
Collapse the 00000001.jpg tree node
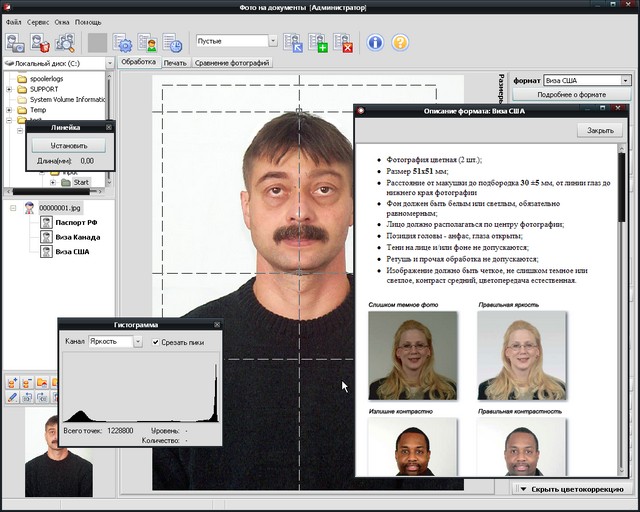[x=13, y=208]
